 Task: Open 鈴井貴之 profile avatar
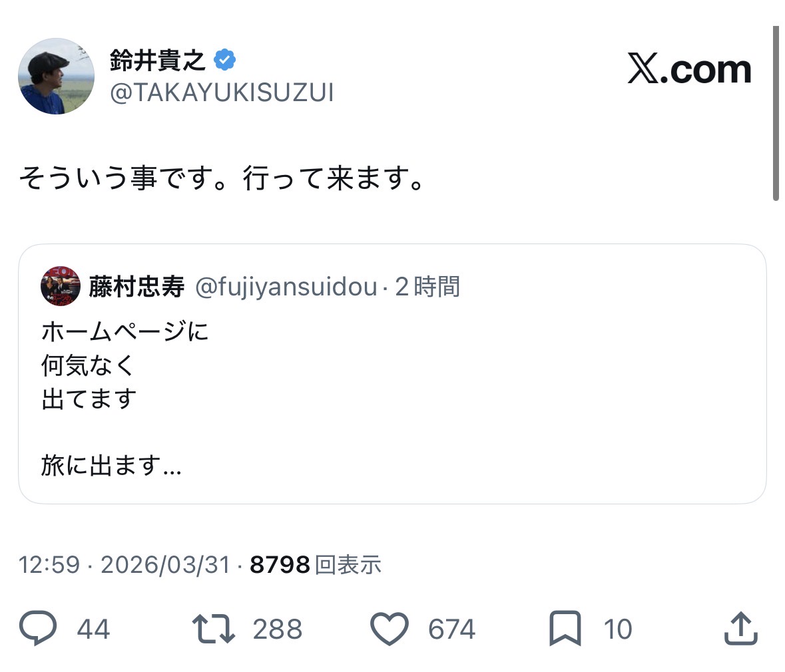[57, 76]
